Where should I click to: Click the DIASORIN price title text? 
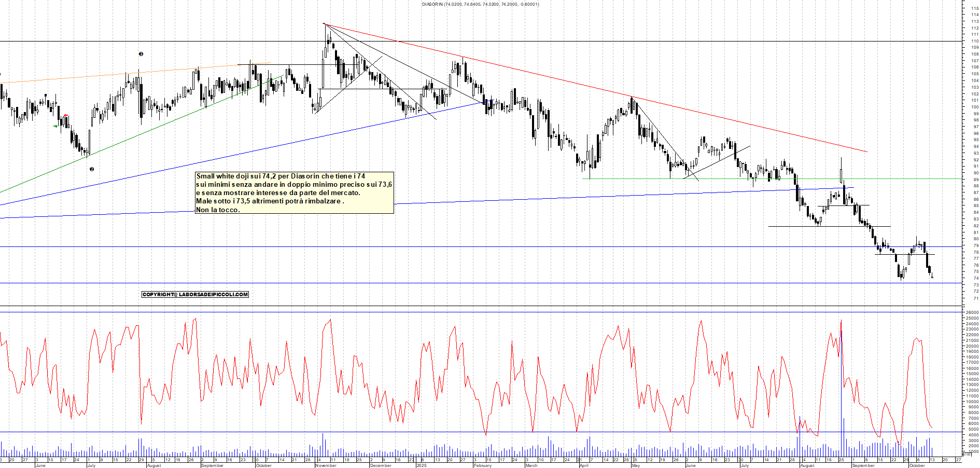coord(480,4)
